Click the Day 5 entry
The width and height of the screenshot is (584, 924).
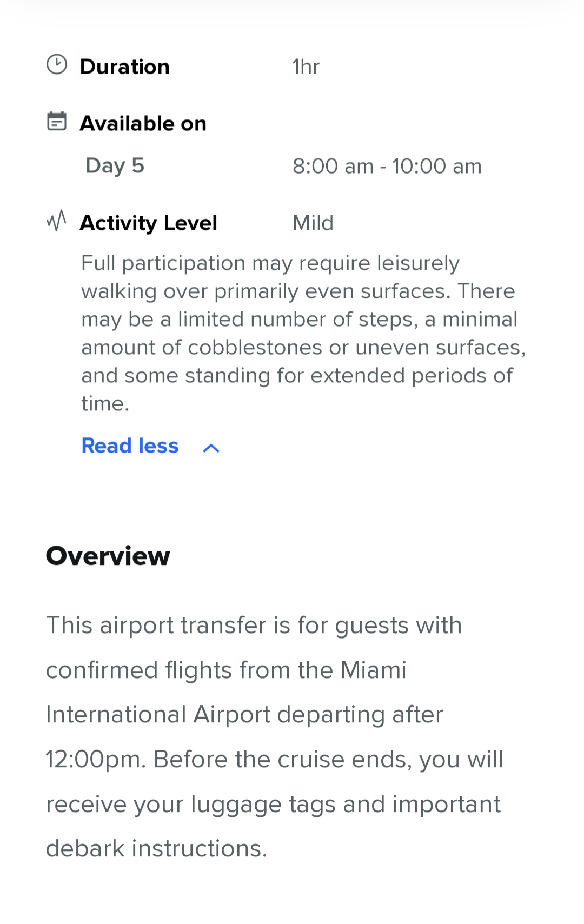pos(115,165)
